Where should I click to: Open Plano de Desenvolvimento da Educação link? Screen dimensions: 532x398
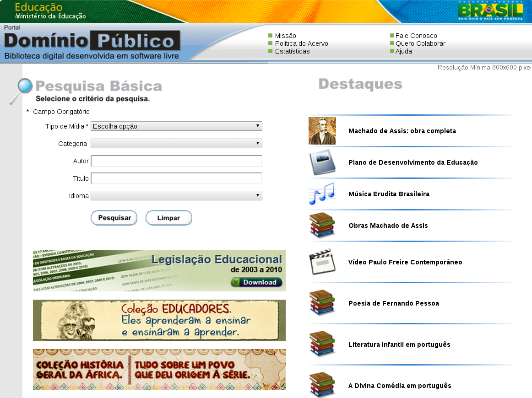pyautogui.click(x=413, y=162)
